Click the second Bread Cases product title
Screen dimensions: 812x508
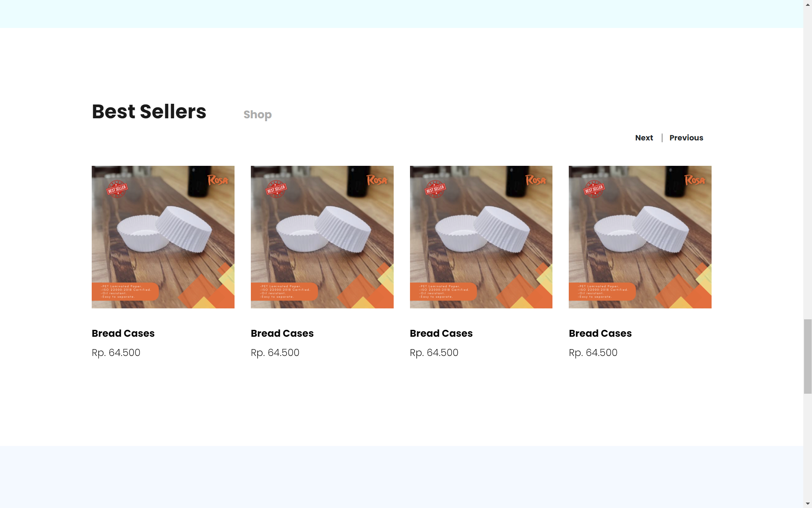(282, 333)
